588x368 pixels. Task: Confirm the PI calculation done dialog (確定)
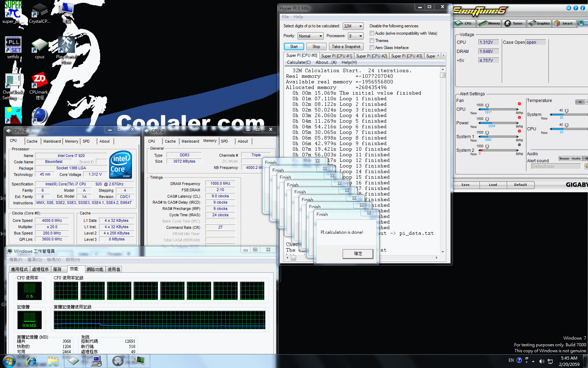pyautogui.click(x=358, y=254)
